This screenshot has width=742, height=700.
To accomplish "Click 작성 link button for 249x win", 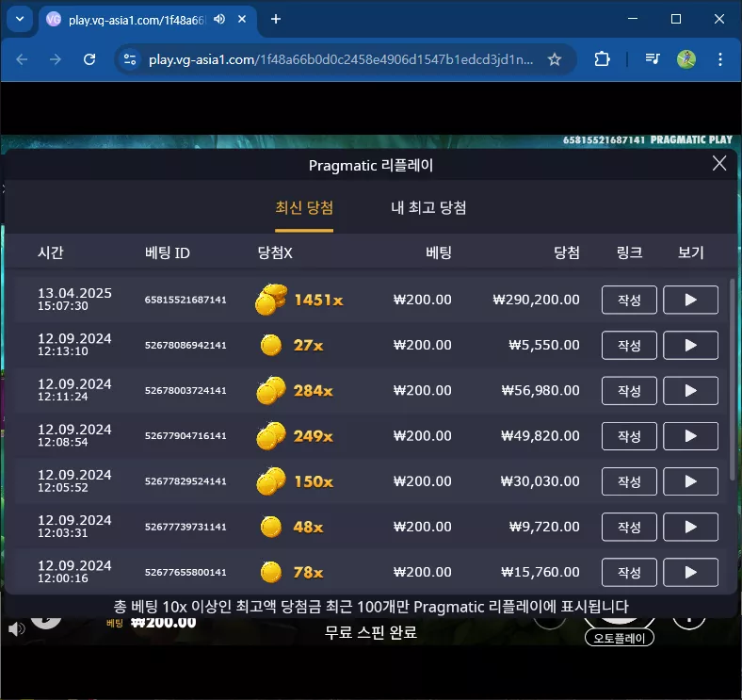I will (x=629, y=435).
